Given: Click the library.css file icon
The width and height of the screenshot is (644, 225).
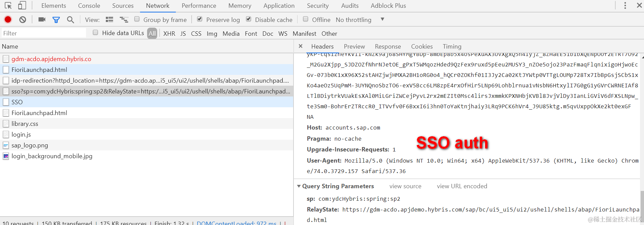Looking at the screenshot, I should click(6, 124).
